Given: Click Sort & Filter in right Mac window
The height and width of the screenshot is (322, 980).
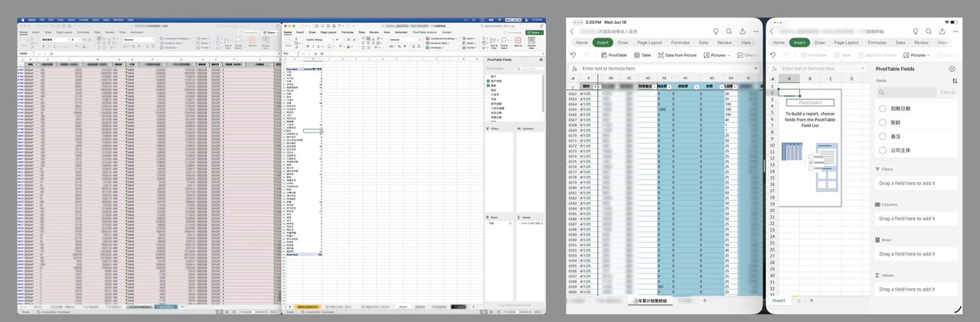Looking at the screenshot, I should (x=494, y=43).
